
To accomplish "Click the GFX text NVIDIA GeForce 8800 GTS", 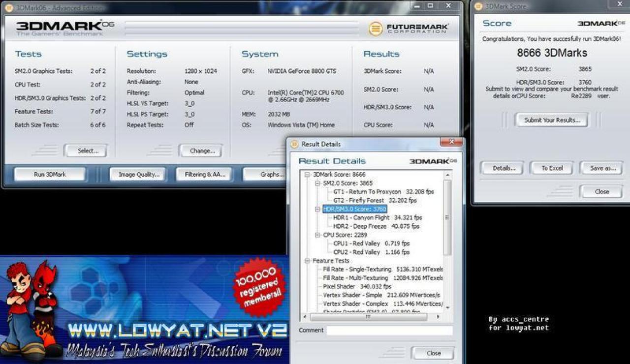I will (302, 71).
